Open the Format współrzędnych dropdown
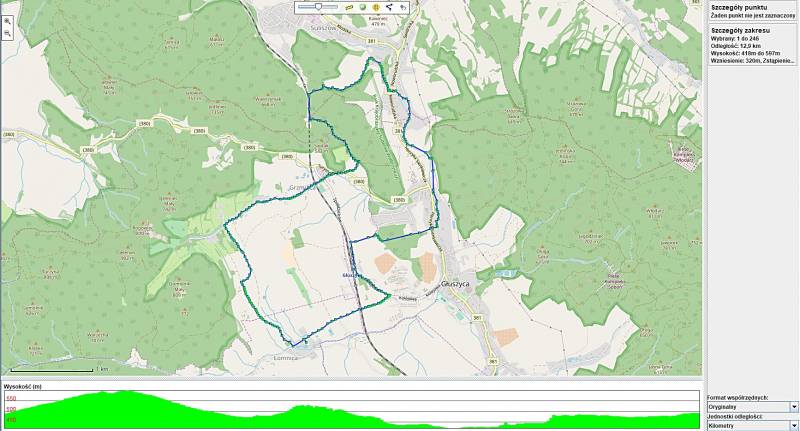Screen dimensions: 800x431 tap(794, 407)
